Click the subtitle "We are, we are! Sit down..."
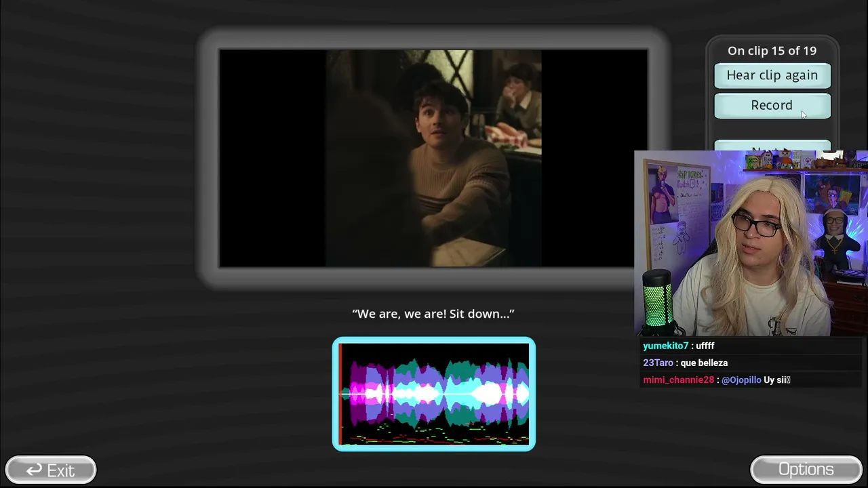This screenshot has width=868, height=488. 433,314
